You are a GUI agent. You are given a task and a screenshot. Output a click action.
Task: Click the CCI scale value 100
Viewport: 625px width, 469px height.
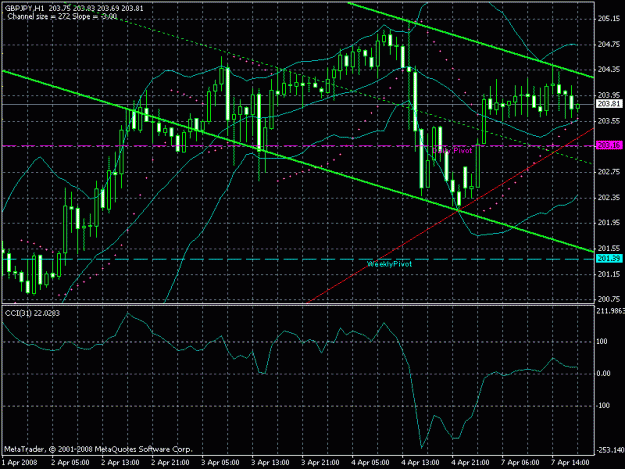(x=602, y=341)
